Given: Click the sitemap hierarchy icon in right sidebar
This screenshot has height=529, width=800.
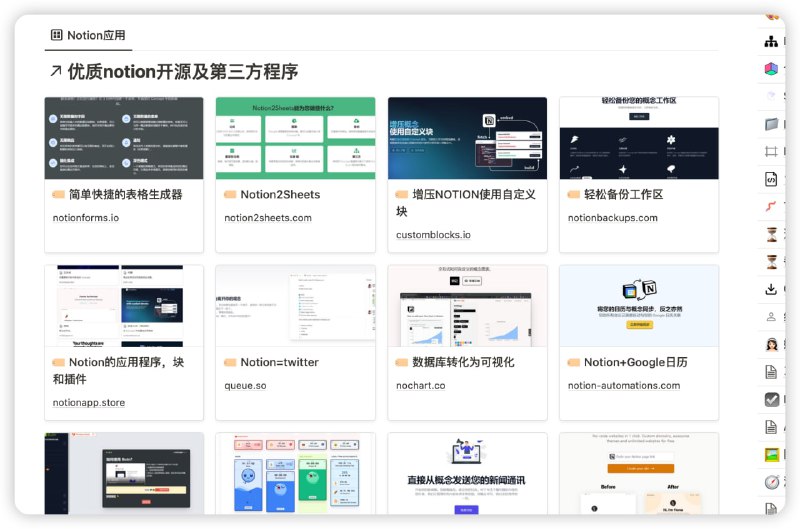Looking at the screenshot, I should tap(771, 41).
